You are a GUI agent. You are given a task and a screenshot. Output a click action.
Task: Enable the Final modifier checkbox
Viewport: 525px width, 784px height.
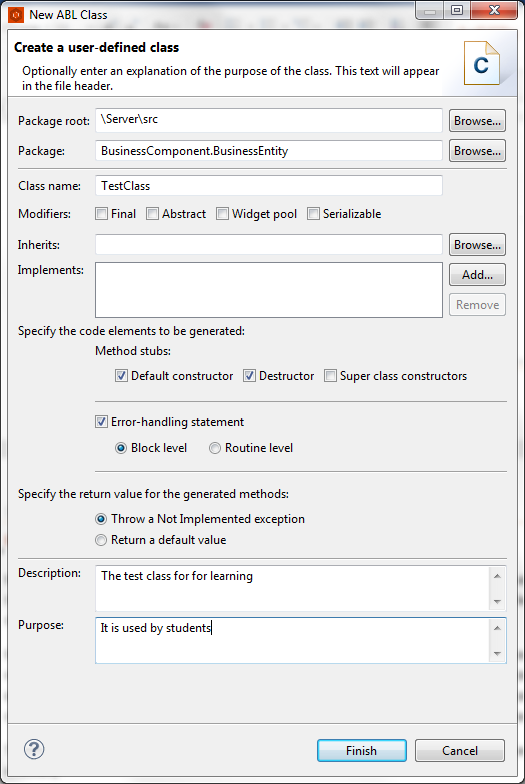pyautogui.click(x=102, y=214)
